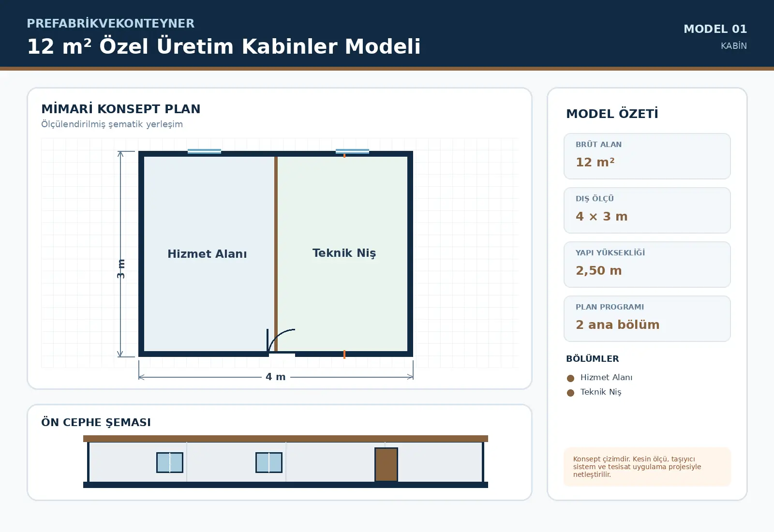The height and width of the screenshot is (532, 774).
Task: Click the brown roof strip in facade
Action: coord(285,439)
